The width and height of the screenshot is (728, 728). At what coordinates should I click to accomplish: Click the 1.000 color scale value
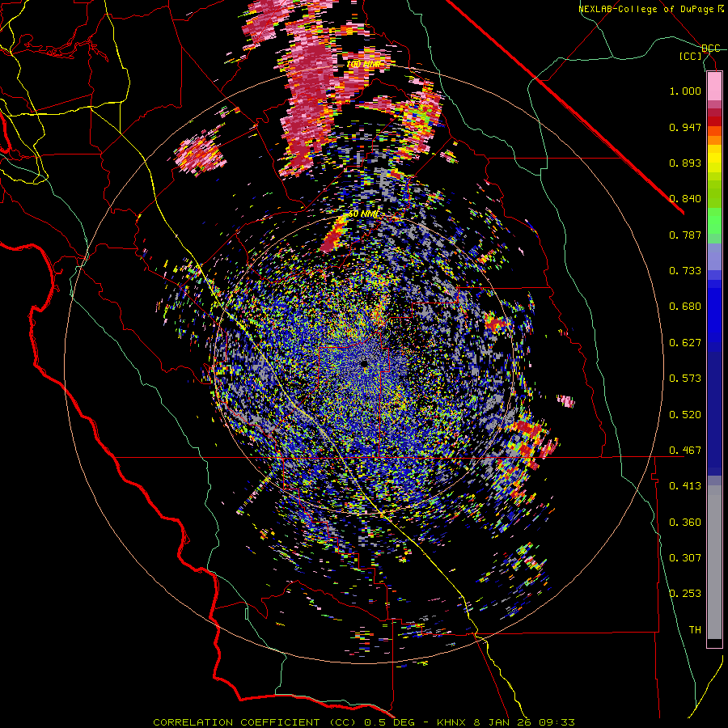(685, 91)
